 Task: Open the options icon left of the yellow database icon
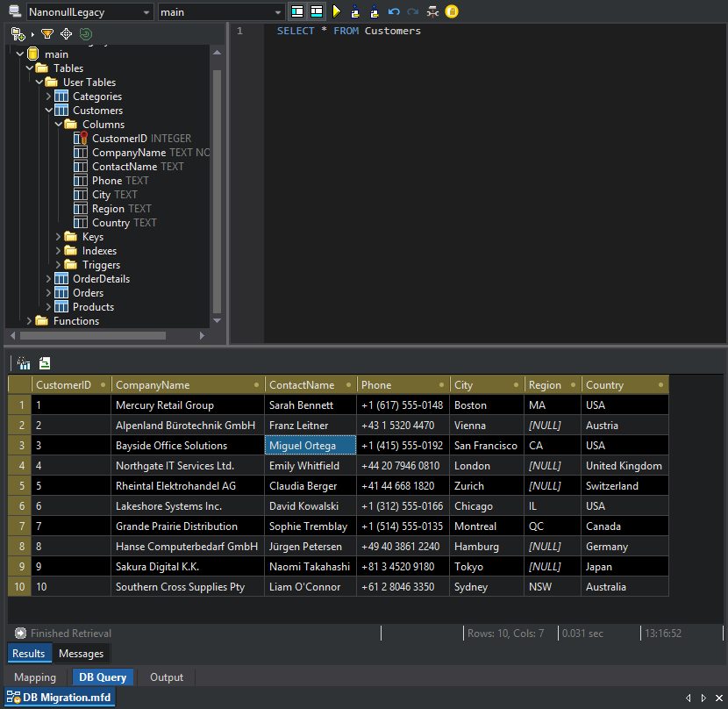(x=432, y=11)
